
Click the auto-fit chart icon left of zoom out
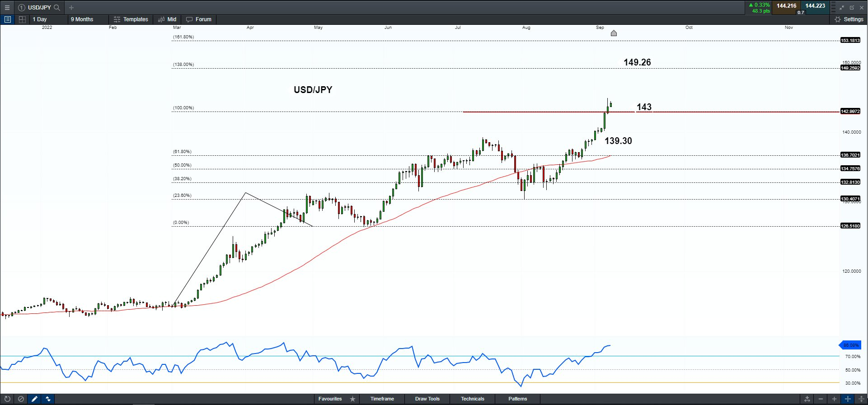coord(807,399)
